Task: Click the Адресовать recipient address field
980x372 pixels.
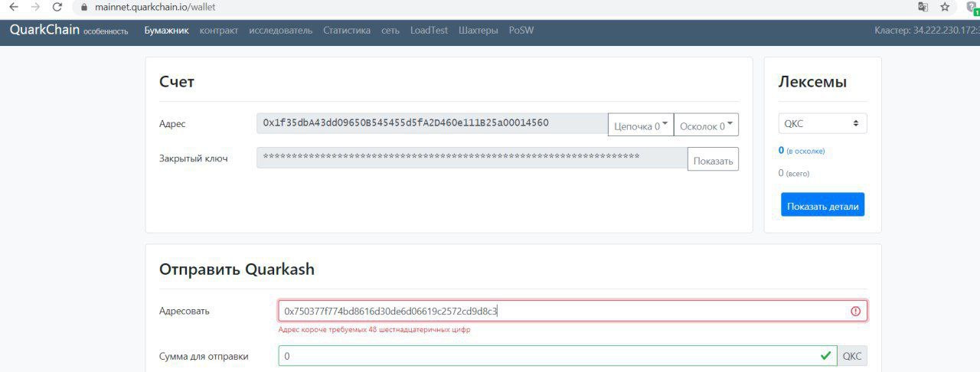Action: click(573, 311)
